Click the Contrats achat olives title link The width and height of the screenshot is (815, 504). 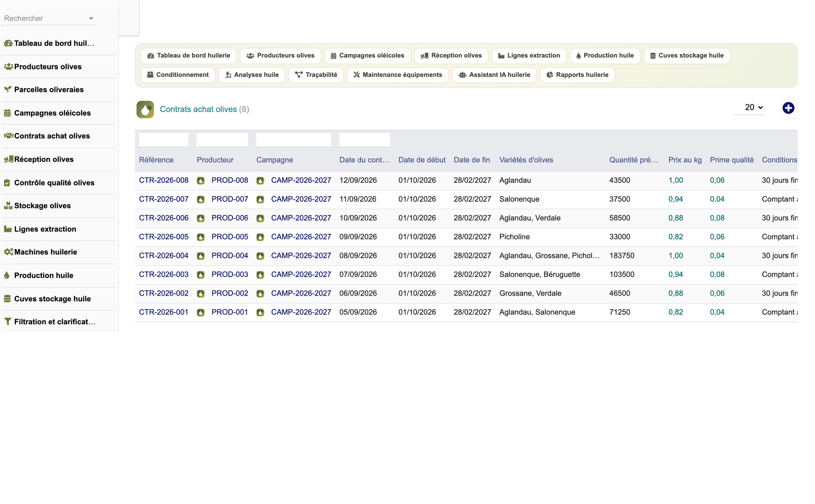[x=198, y=109]
